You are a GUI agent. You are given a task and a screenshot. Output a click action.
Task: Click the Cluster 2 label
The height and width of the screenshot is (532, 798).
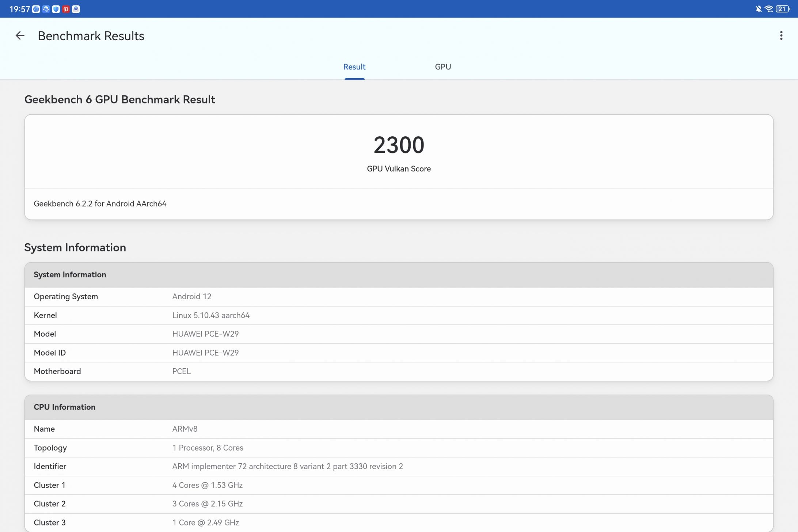50,504
